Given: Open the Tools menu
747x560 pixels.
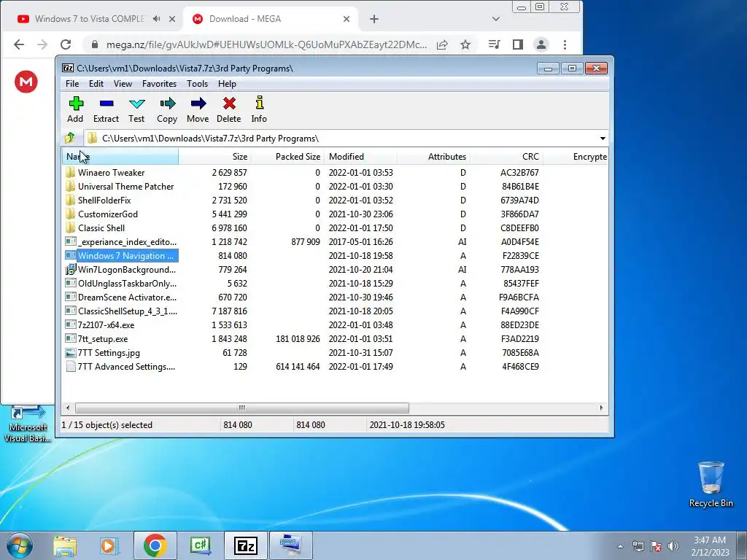Looking at the screenshot, I should (197, 84).
